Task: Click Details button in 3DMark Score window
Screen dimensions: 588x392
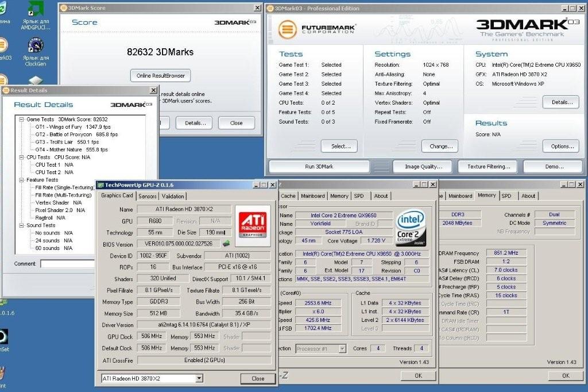Action: (x=195, y=123)
